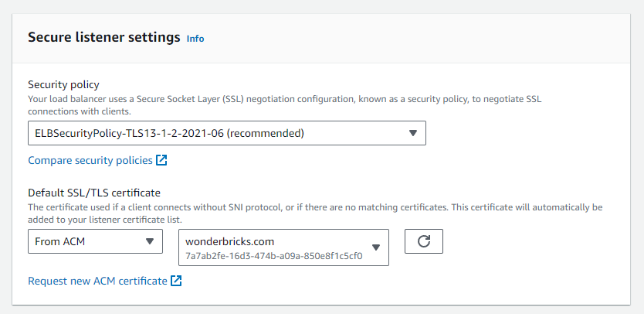Viewport: 644px width, 314px height.
Task: Click the Secure listener settings heading
Action: (104, 37)
